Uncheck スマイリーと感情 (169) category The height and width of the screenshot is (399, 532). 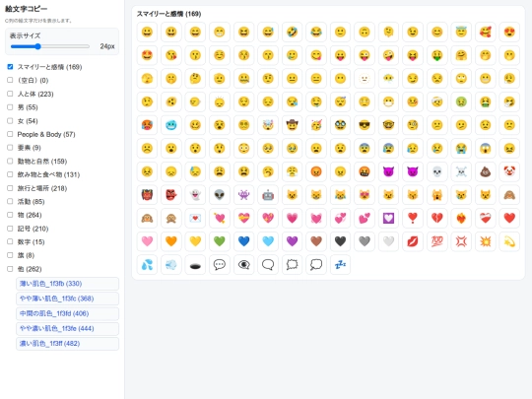click(10, 67)
